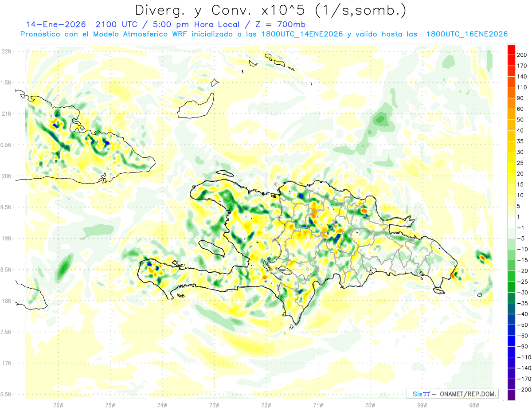Viewport: 532px width, 411px height.
Task: Click the '69W' longitude label
Action: click(422, 405)
